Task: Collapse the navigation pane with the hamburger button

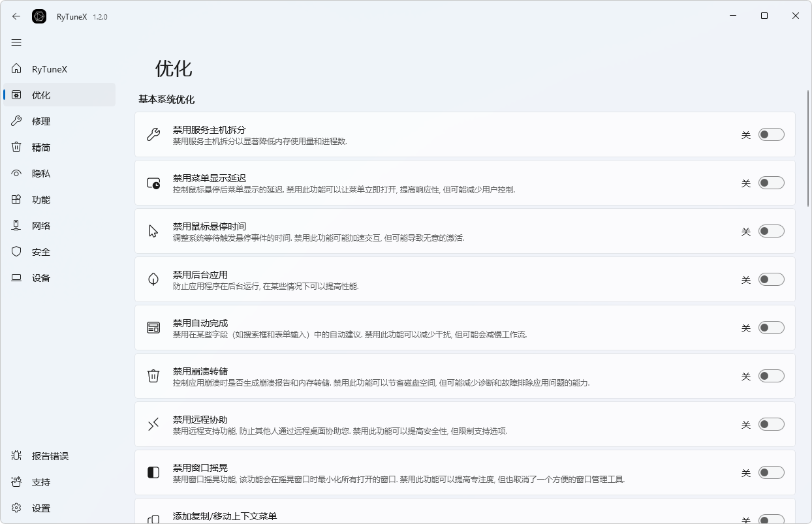Action: (x=16, y=42)
